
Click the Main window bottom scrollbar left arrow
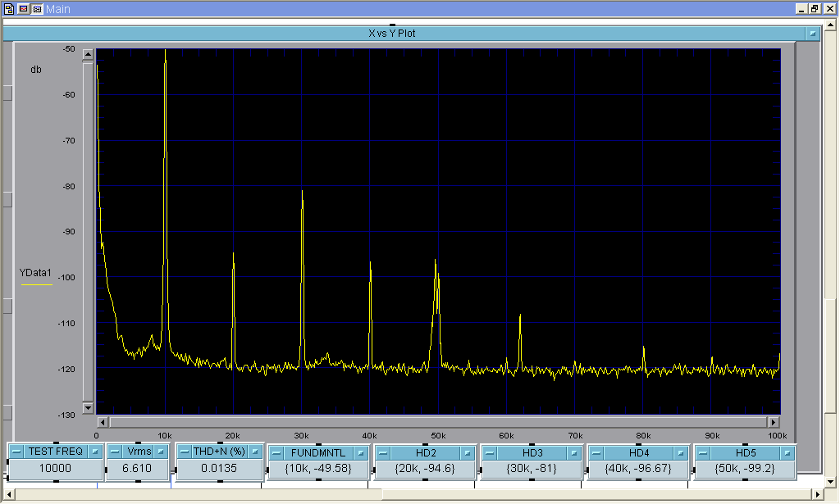pos(8,494)
